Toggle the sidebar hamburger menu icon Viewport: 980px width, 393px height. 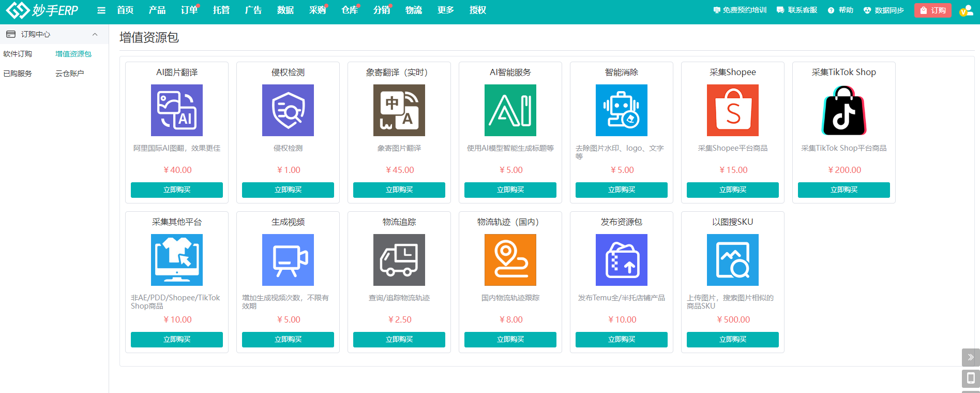tap(101, 10)
